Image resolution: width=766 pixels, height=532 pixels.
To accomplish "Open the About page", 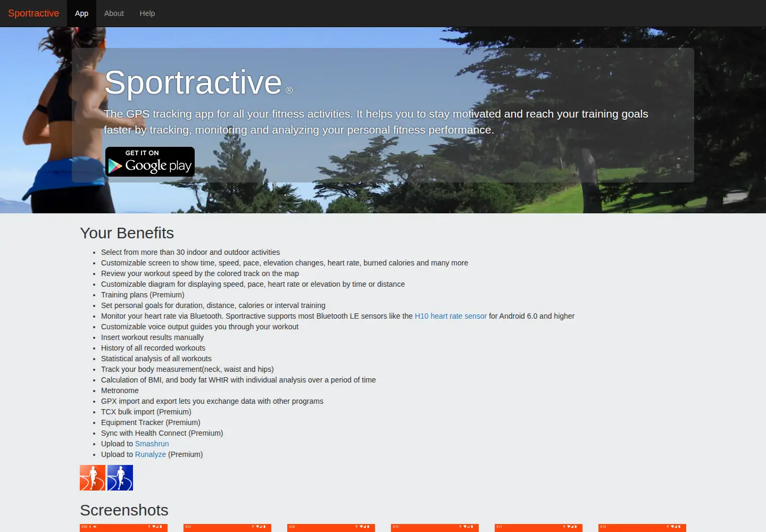I will 114,13.
